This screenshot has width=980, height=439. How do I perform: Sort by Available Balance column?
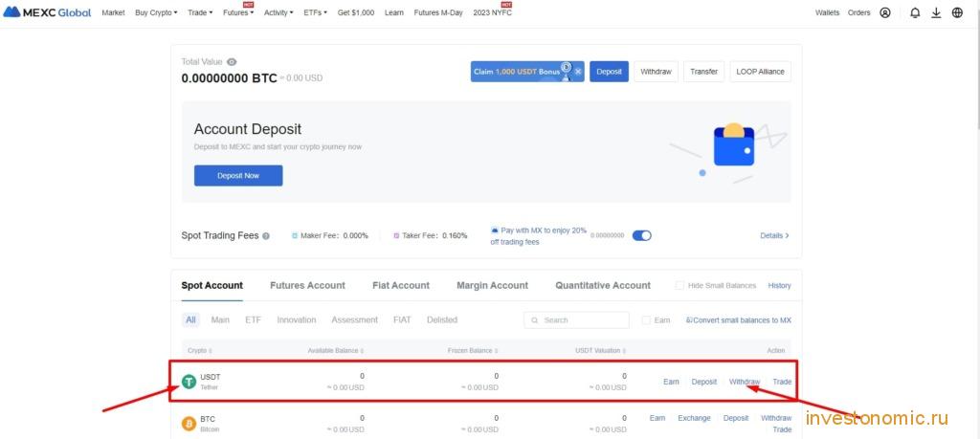[336, 351]
